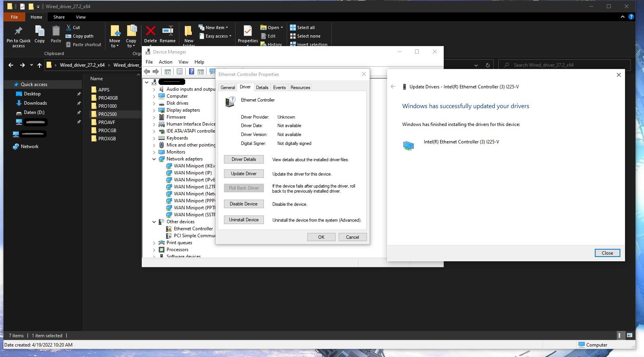Select PCI Simple Communications device

pyautogui.click(x=191, y=236)
